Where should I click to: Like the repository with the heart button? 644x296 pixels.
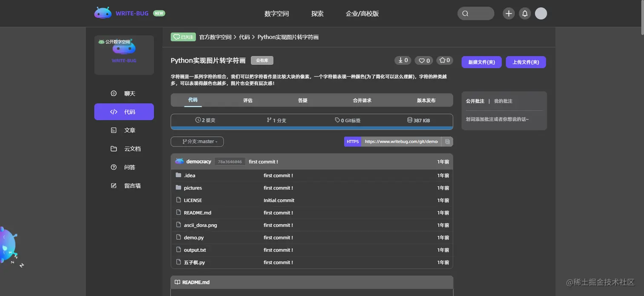(423, 60)
